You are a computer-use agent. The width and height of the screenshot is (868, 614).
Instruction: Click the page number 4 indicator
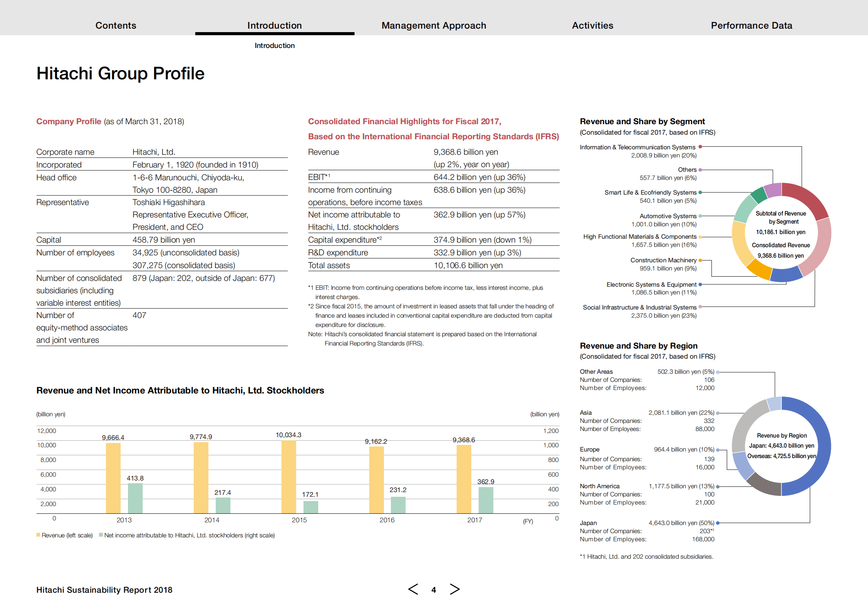[433, 590]
